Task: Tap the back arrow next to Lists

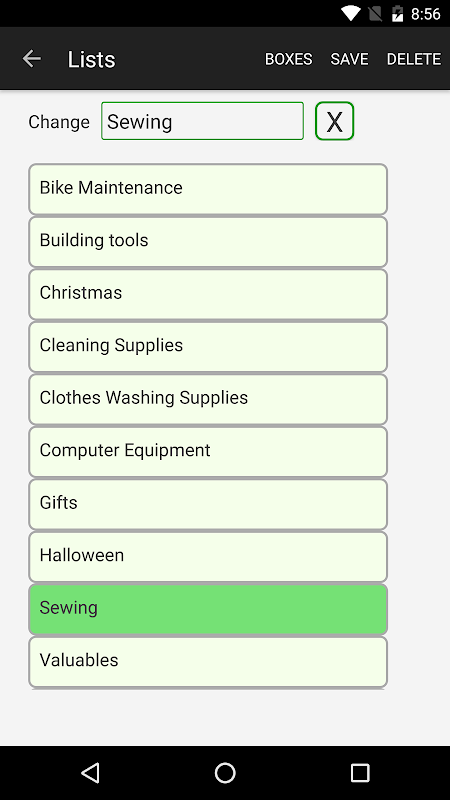Action: click(x=32, y=59)
